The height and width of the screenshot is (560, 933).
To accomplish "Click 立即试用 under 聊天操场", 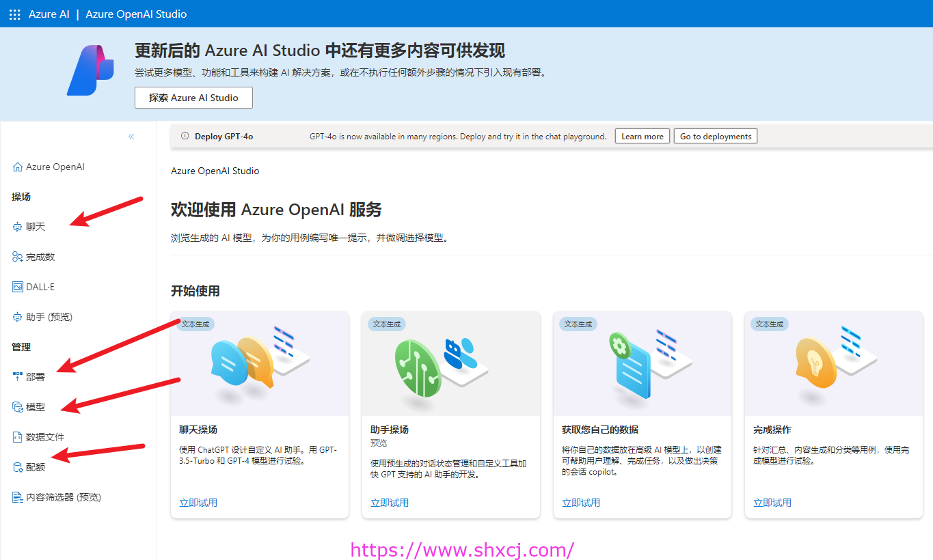I will click(198, 503).
